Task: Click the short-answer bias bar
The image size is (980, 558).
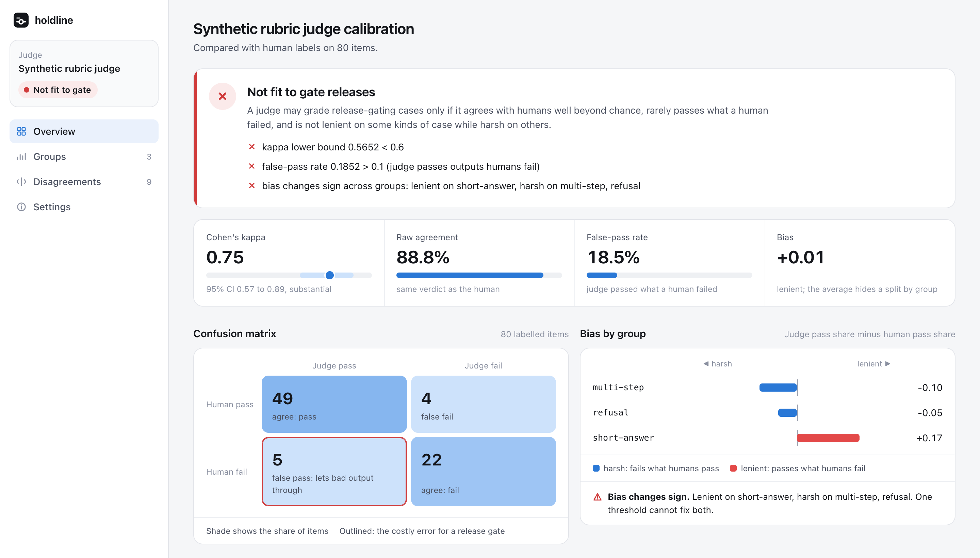Action: [x=828, y=438]
